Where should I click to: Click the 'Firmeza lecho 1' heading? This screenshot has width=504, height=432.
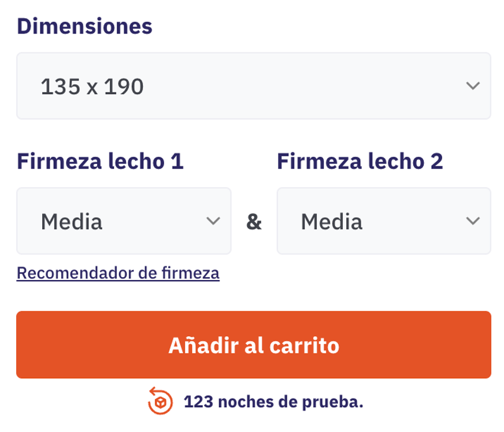tap(99, 161)
